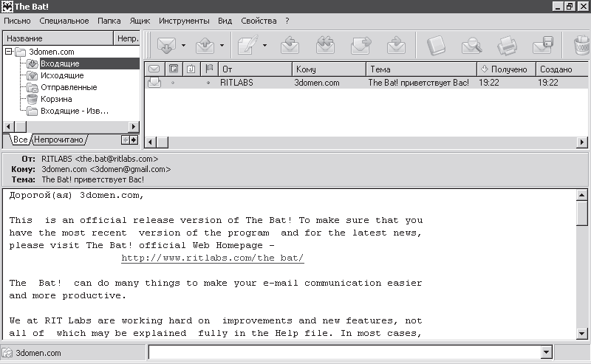The width and height of the screenshot is (591, 364).
Task: Open the status bar combo box dropdown
Action: (546, 354)
